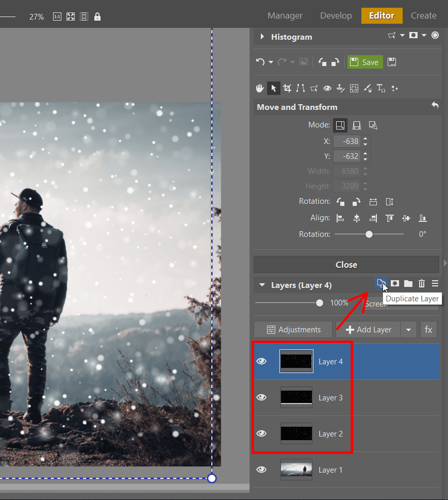Select the polygon selection tool in the tool row
This screenshot has width=448, height=500.
click(x=314, y=88)
